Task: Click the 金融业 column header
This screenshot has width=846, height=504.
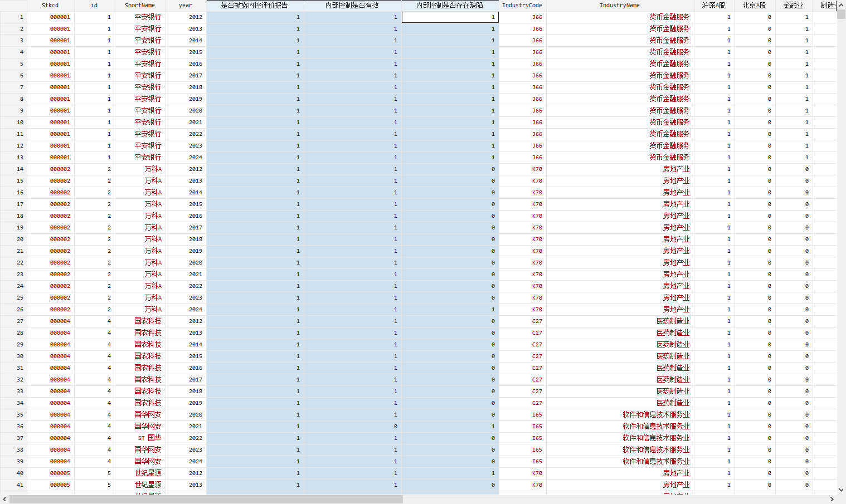Action: 794,6
